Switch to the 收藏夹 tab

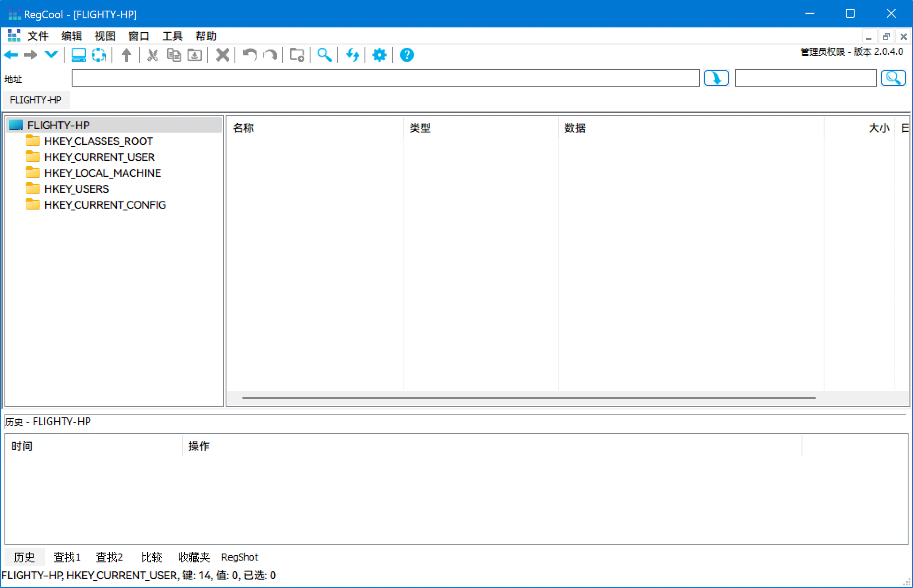[x=193, y=557]
